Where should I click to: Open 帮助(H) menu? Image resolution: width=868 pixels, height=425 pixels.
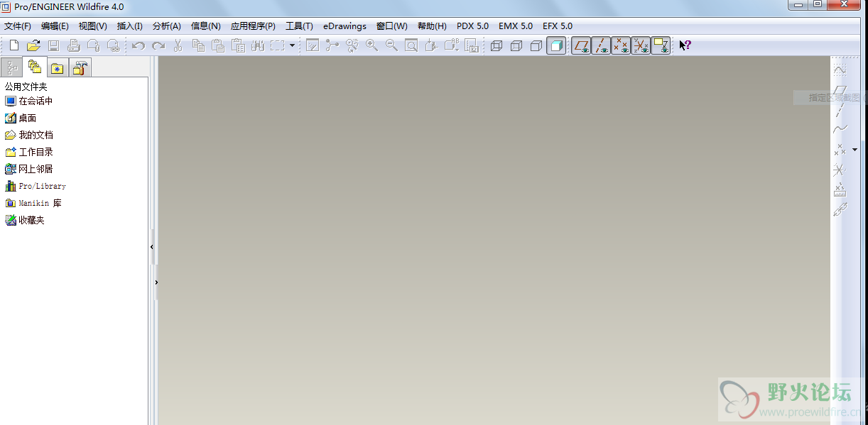tap(432, 26)
